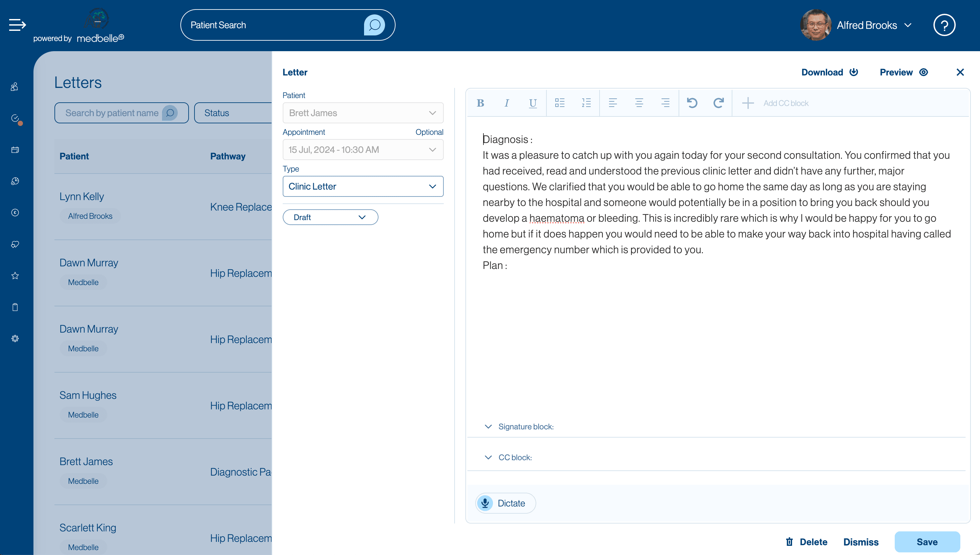The height and width of the screenshot is (555, 980).
Task: Open the patients sidebar icon
Action: (x=15, y=87)
